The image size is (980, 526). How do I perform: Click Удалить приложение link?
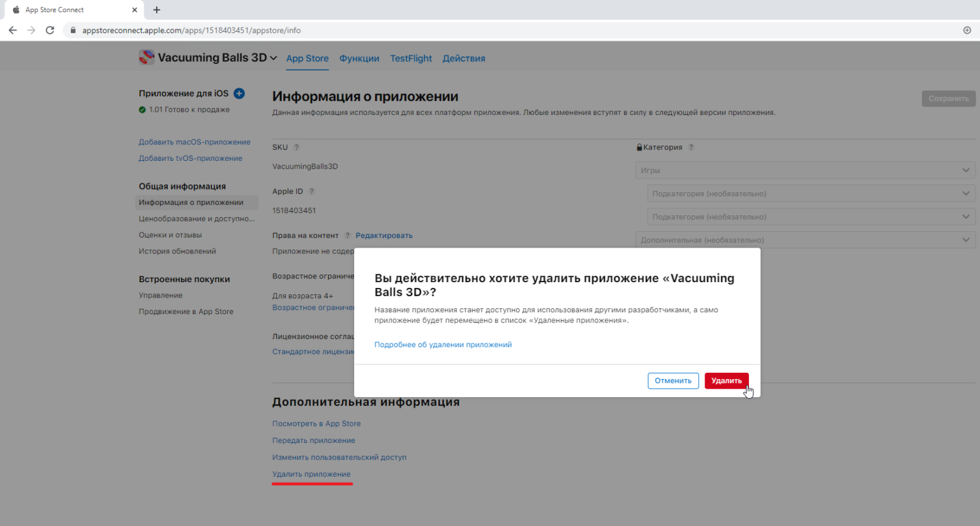pos(311,474)
